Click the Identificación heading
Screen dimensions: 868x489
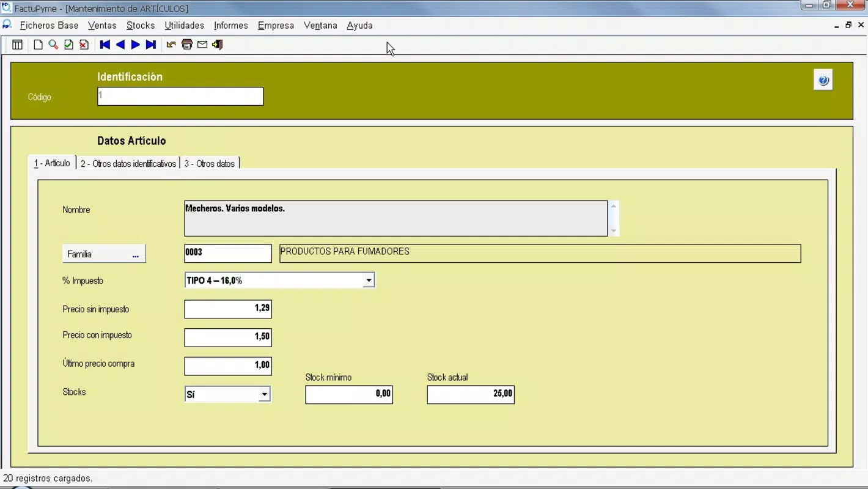tap(130, 77)
